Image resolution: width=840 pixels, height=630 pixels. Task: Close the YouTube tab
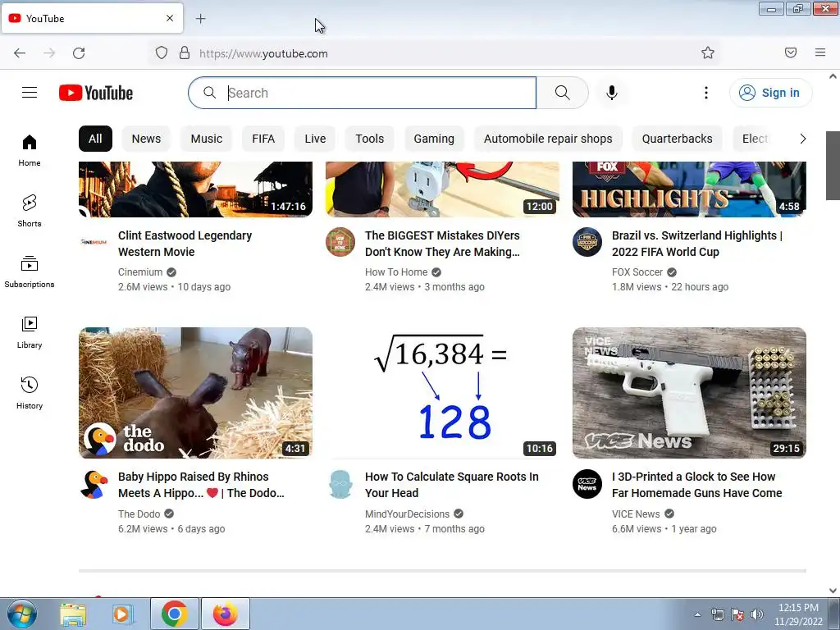click(169, 18)
